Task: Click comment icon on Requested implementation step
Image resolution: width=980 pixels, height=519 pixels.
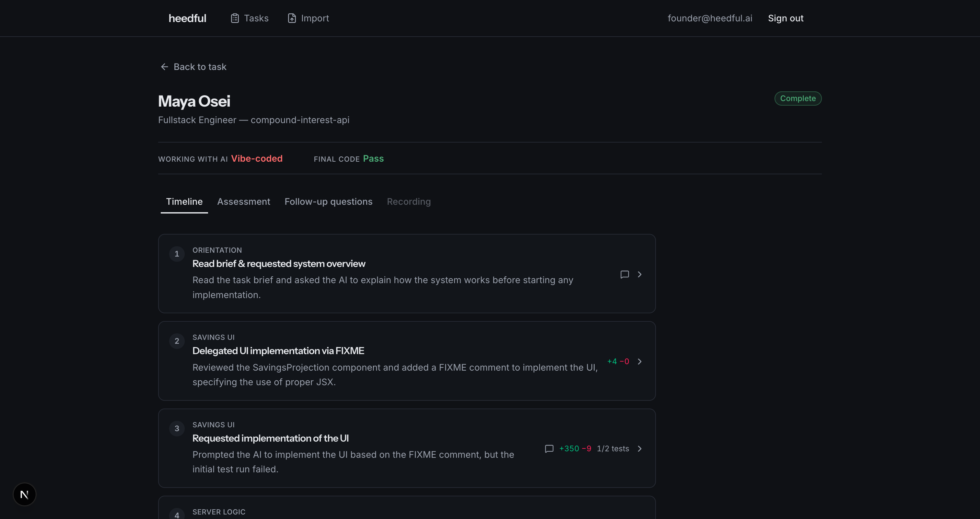Action: pos(549,449)
